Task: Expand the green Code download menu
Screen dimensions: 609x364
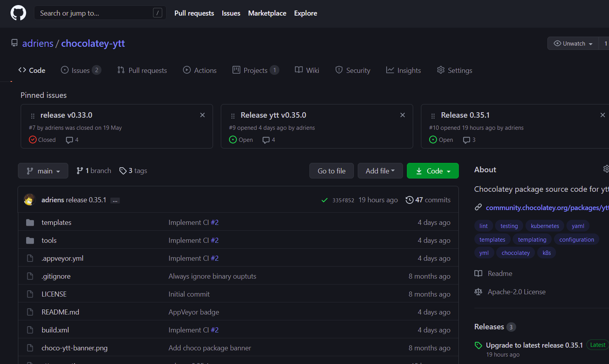Action: [433, 171]
